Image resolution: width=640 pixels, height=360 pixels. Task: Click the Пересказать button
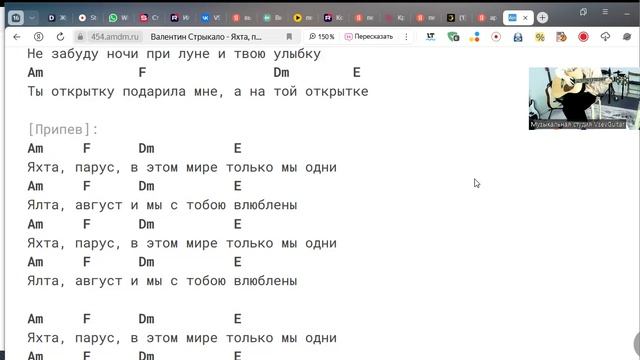point(369,37)
